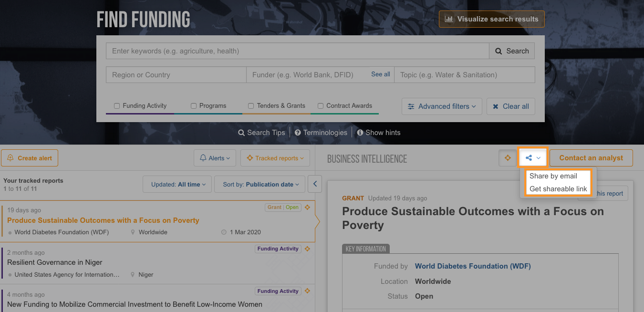Click the track icon on Resilient Governance in Niger row
The width and height of the screenshot is (644, 312).
pyautogui.click(x=308, y=249)
